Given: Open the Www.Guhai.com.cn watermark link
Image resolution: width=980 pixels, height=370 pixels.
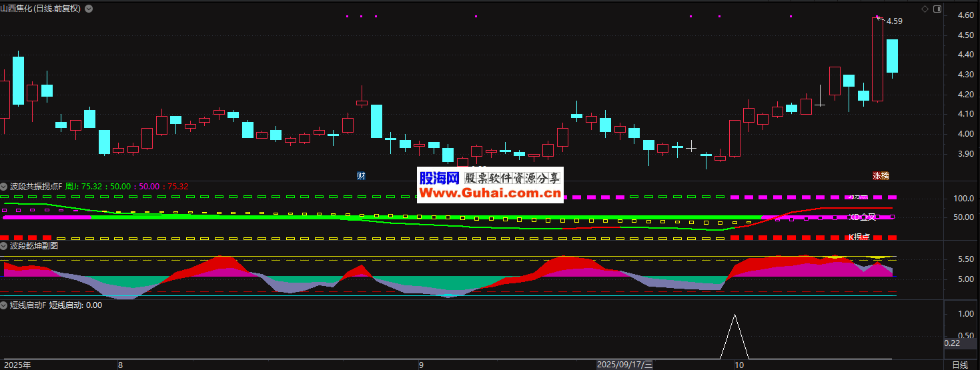Looking at the screenshot, I should pos(490,193).
